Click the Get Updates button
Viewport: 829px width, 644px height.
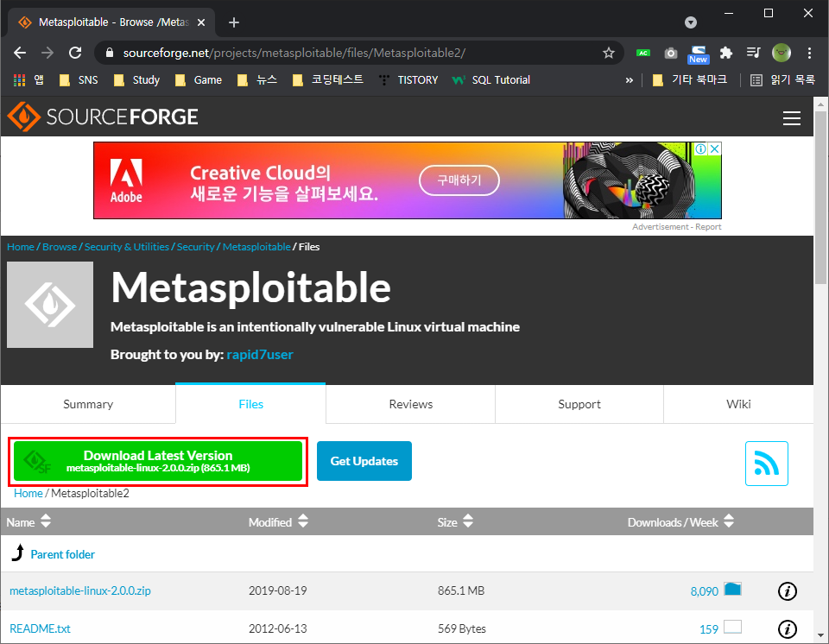pyautogui.click(x=364, y=461)
